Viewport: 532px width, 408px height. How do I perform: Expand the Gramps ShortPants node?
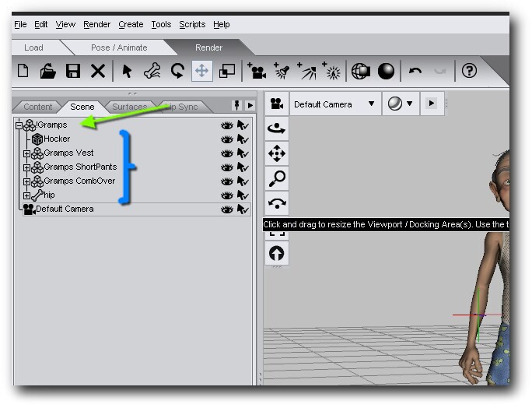point(26,167)
